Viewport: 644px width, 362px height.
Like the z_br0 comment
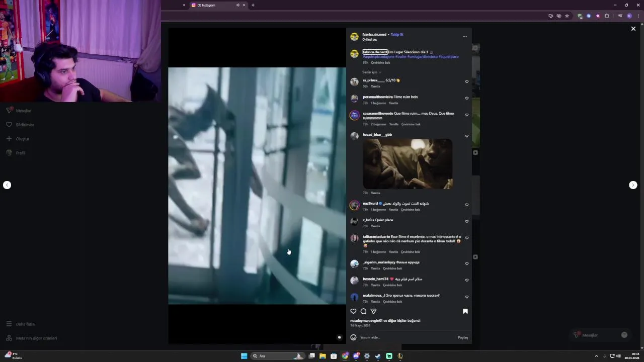467,221
